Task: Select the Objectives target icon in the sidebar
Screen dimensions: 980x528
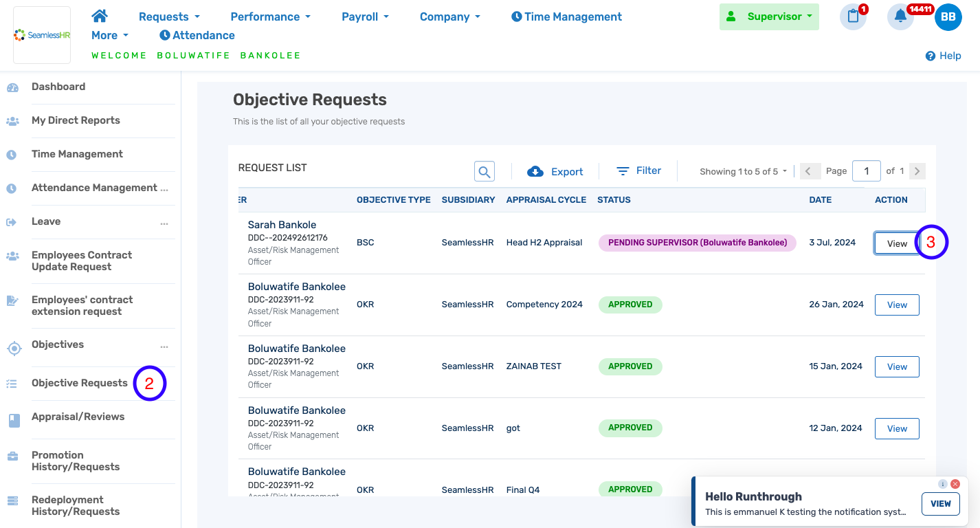Action: (14, 348)
